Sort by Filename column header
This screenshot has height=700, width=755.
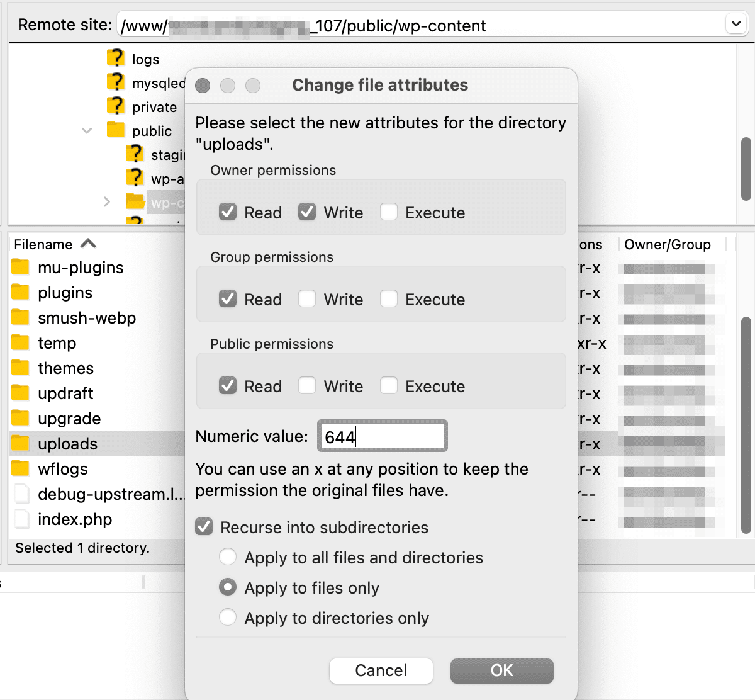pyautogui.click(x=44, y=244)
